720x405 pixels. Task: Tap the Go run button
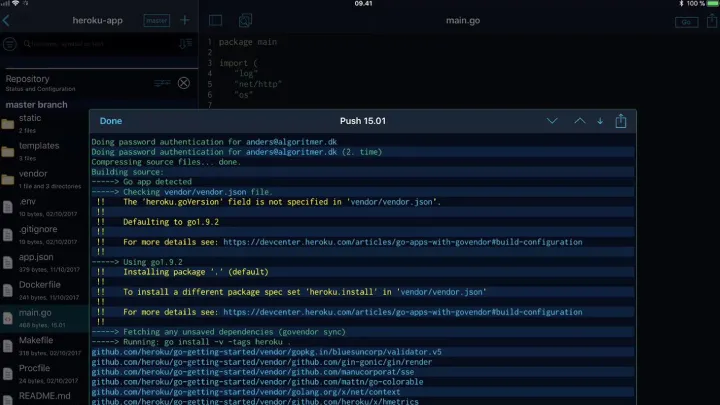click(x=686, y=22)
